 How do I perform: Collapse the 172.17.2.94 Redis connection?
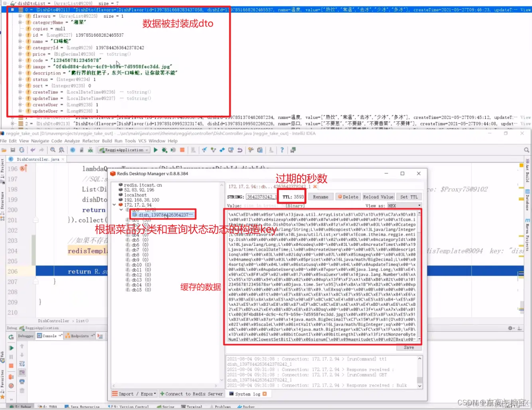coord(115,205)
